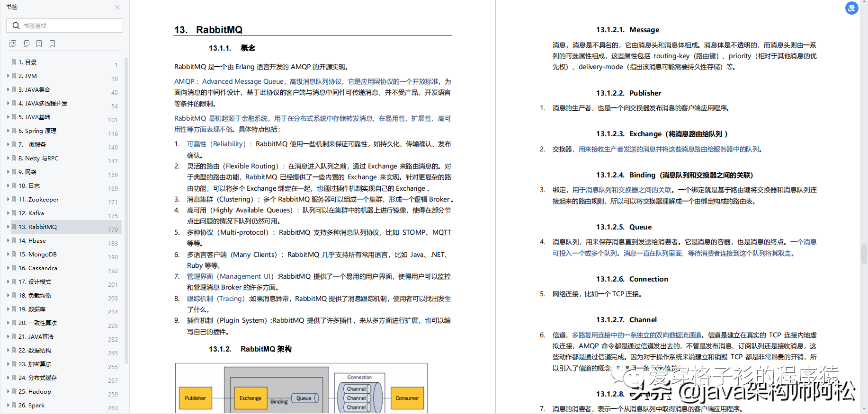Click bookmark flag icon beside 8. Netty 与RPC
This screenshot has height=414, width=868.
click(14, 158)
